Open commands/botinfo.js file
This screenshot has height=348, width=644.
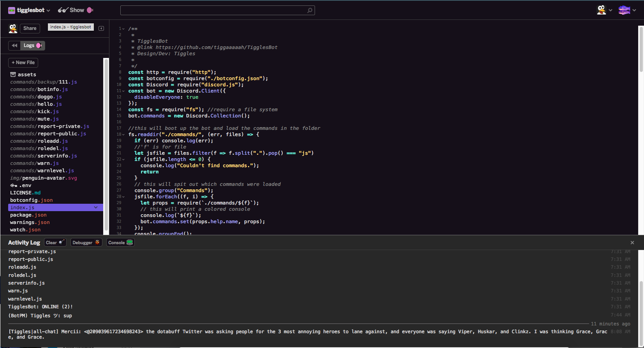coord(39,89)
